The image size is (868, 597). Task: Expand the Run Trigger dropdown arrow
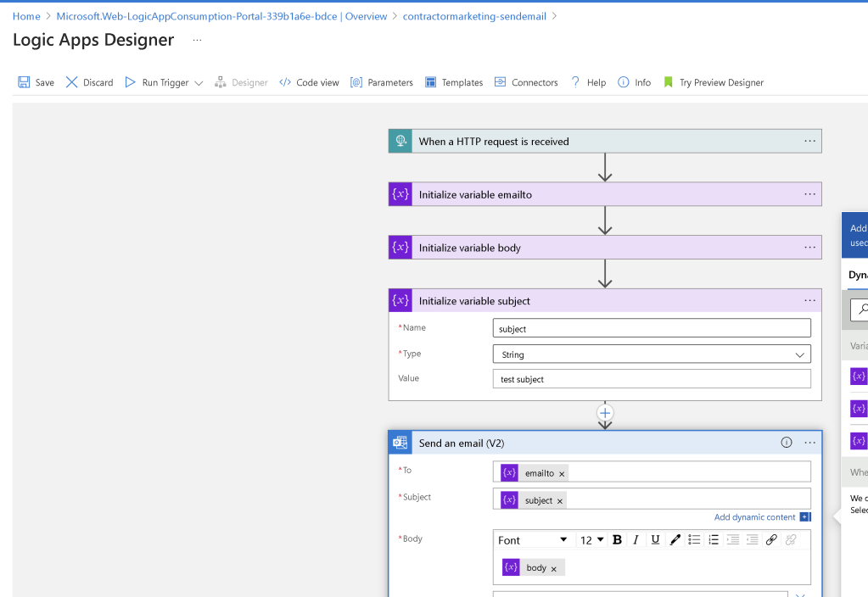(199, 83)
